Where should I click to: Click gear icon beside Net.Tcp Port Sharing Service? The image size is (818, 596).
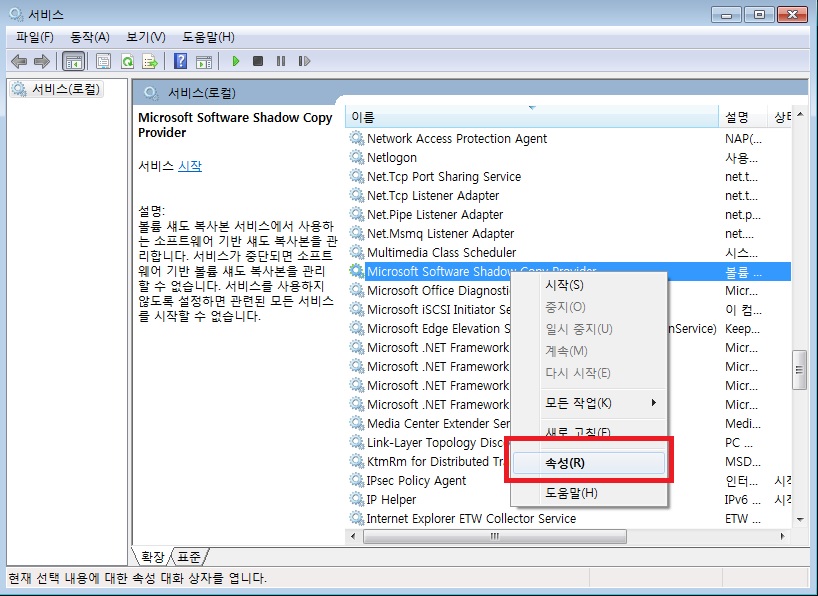[357, 176]
